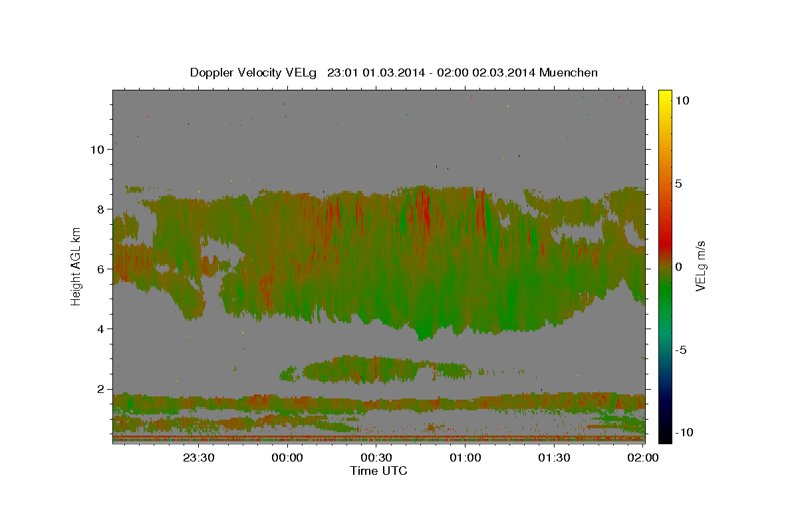
Task: Click the 23:30 time tick label
Action: 198,458
